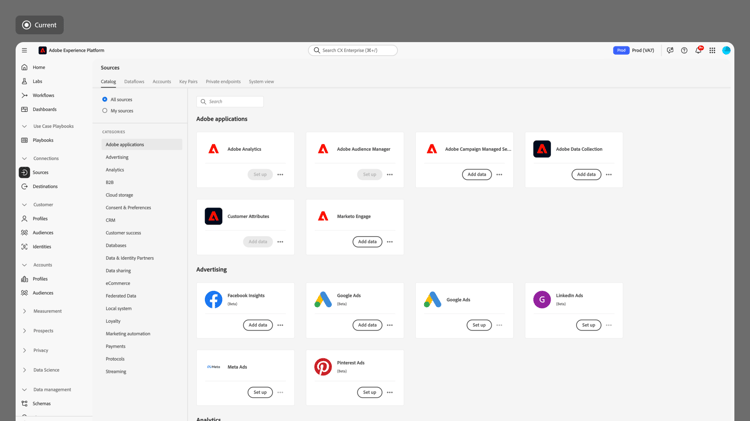Screen dimensions: 750x421
Task: Open Playbooks in the sidebar
Action: [43, 140]
